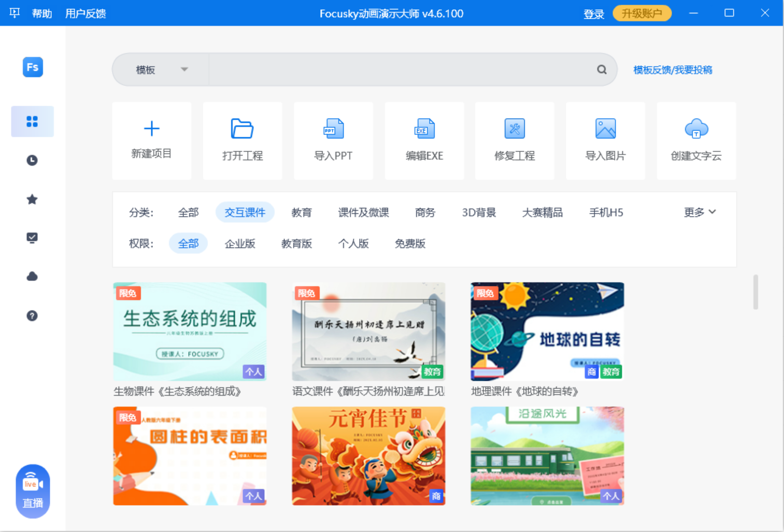Open the 用户反馈 menu
The width and height of the screenshot is (784, 532).
(x=85, y=13)
